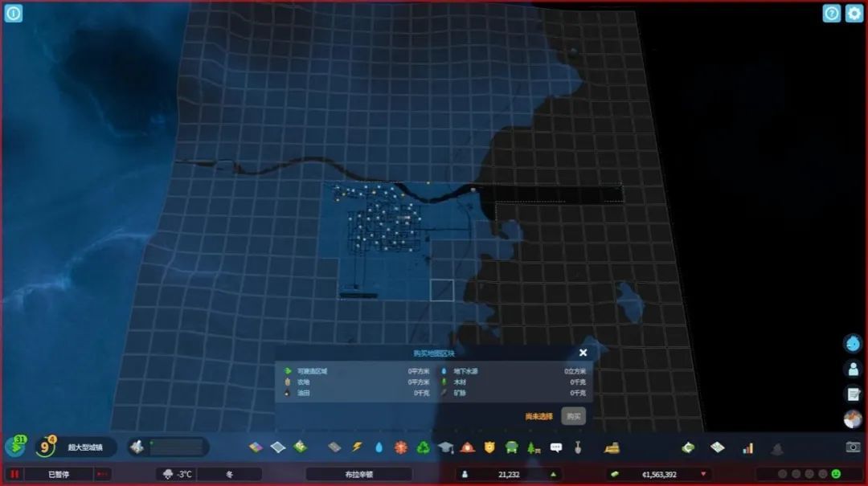
Task: Open the money balance €1,563,392 readout
Action: pos(658,475)
